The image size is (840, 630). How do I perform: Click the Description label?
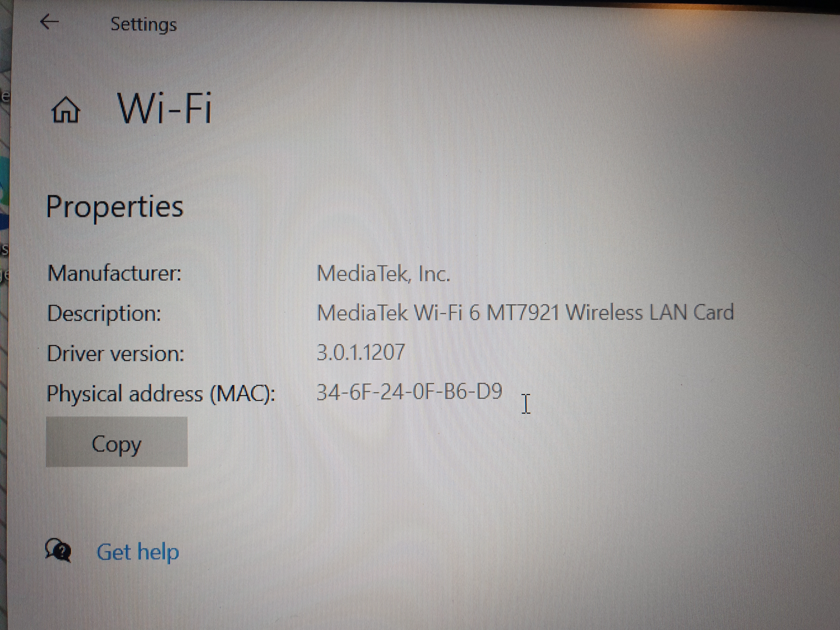click(104, 313)
